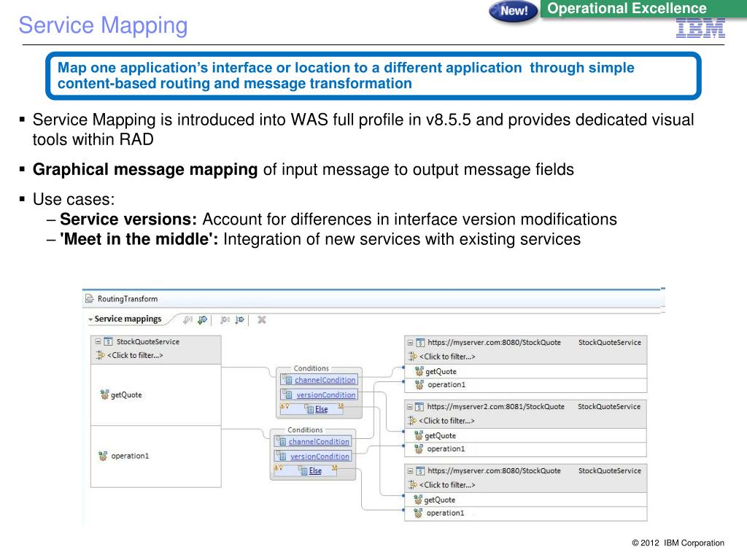Select operation1 in the bottom target service box
The height and width of the screenshot is (560, 747).
click(x=446, y=513)
